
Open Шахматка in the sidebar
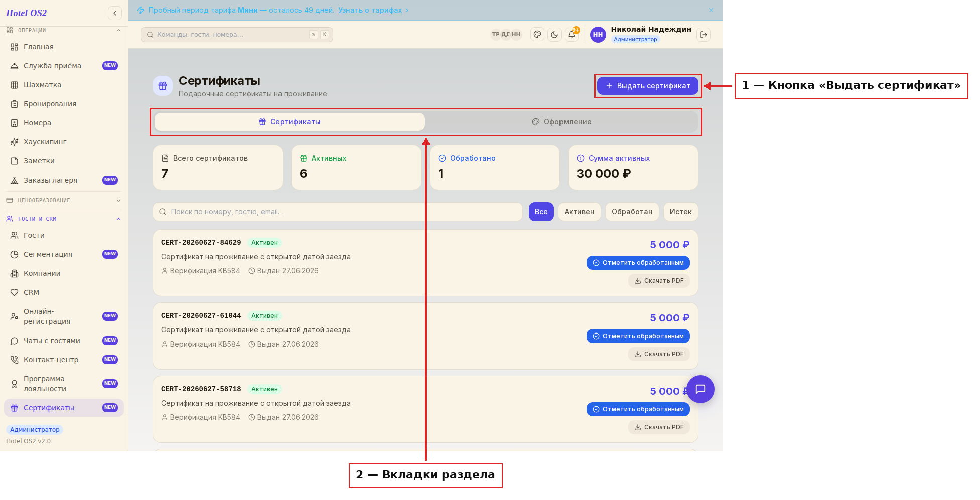coord(64,85)
